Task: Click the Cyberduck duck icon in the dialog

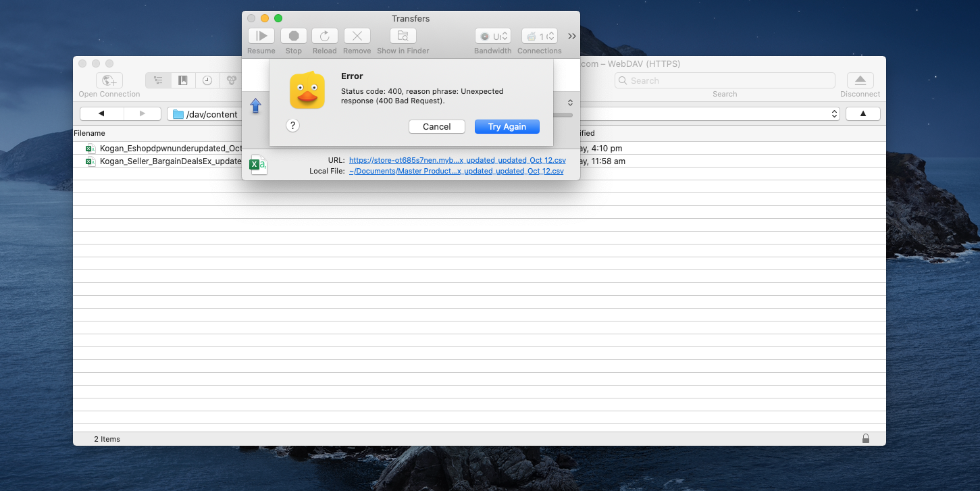Action: click(307, 91)
